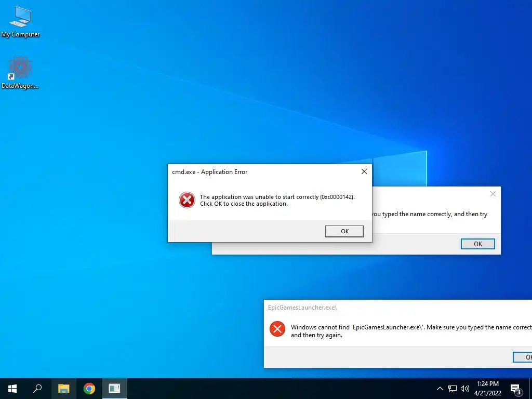Launch Google Chrome from the taskbar
This screenshot has height=399, width=532.
[x=89, y=389]
